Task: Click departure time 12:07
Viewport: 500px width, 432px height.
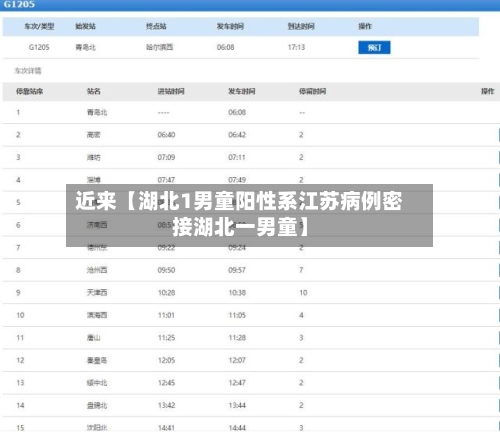Action: click(x=237, y=360)
